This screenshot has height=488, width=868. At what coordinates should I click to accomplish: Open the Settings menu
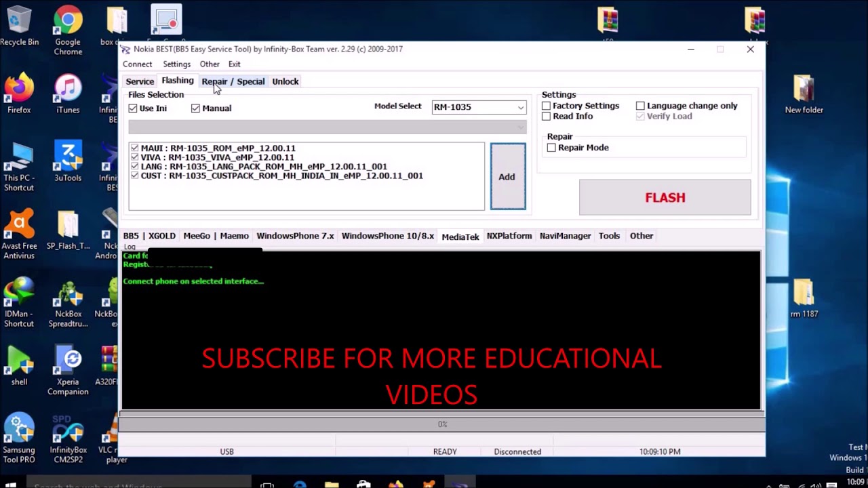[176, 64]
